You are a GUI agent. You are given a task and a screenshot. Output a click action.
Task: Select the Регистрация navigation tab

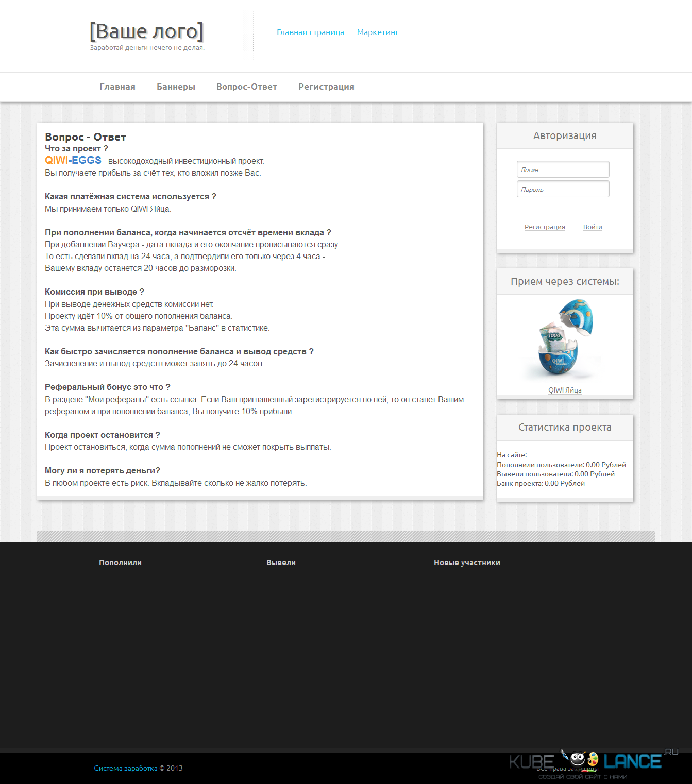(x=326, y=87)
